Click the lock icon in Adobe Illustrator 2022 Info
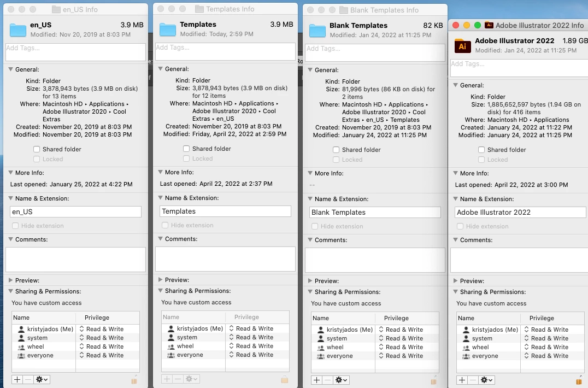 click(x=579, y=380)
